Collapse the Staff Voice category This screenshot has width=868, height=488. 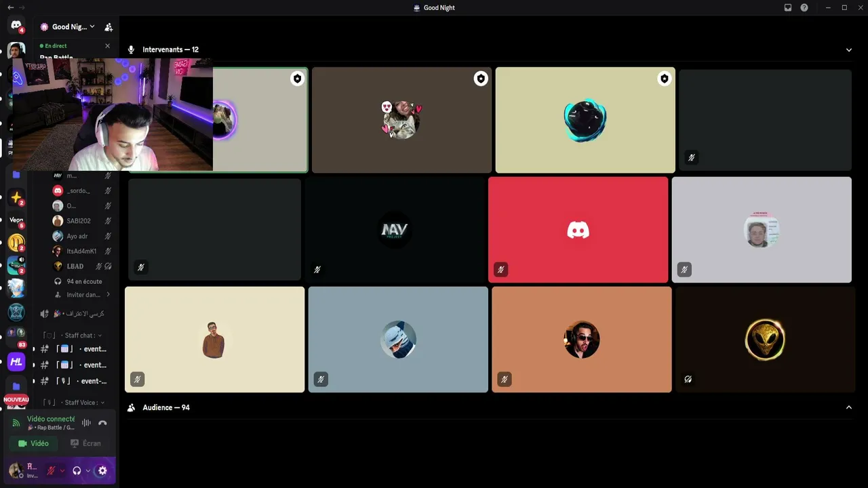pyautogui.click(x=73, y=403)
